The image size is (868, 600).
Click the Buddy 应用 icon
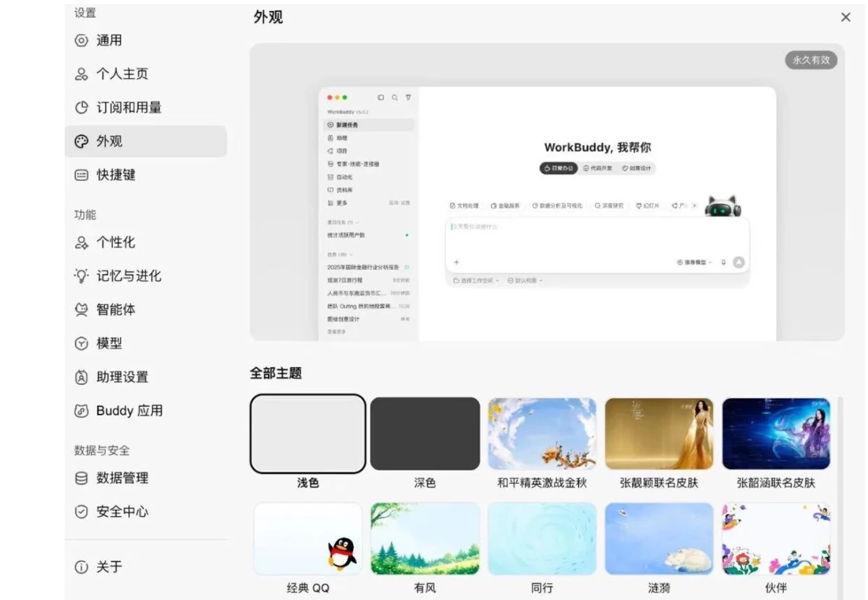tap(81, 411)
